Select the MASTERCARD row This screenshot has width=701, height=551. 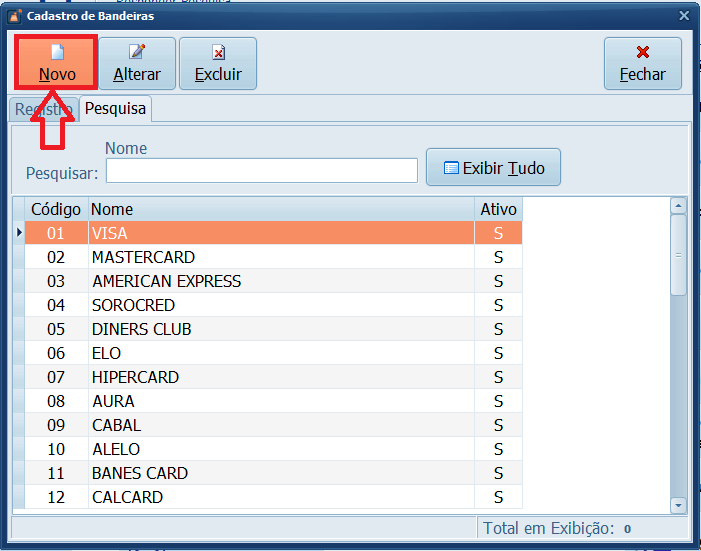[143, 257]
